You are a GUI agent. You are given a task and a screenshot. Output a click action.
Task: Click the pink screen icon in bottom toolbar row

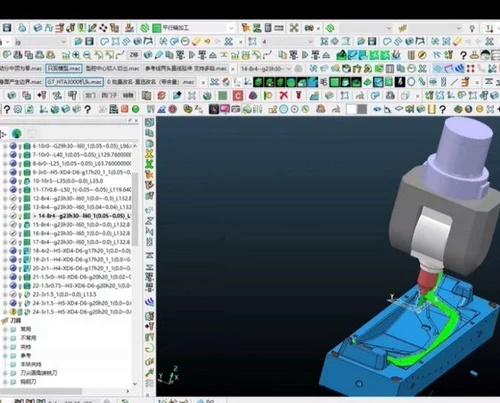point(224,109)
